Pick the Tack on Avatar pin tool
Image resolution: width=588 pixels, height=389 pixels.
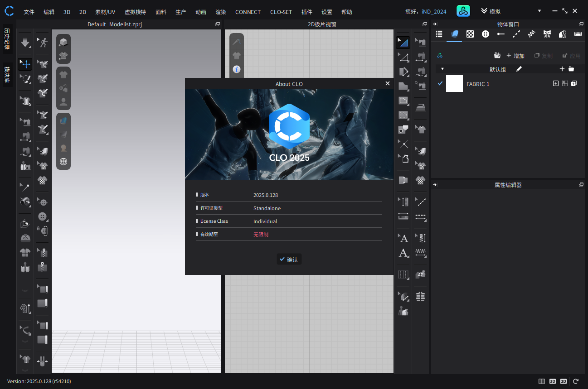[25, 187]
